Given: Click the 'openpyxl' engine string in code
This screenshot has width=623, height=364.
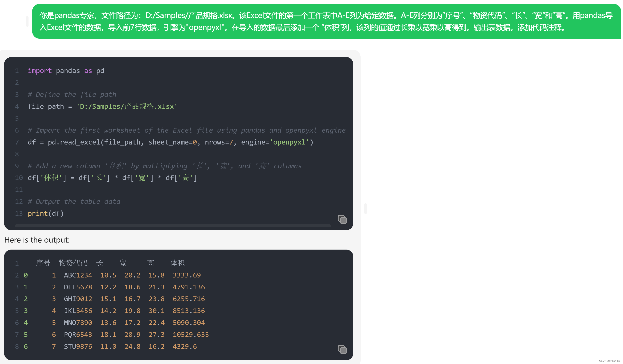Looking at the screenshot, I should pos(289,142).
